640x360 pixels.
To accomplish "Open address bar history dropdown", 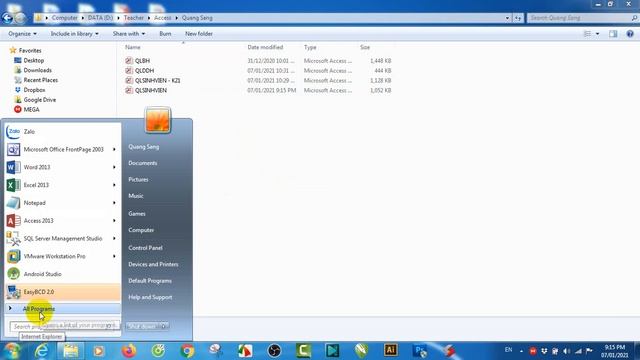I will [507, 18].
